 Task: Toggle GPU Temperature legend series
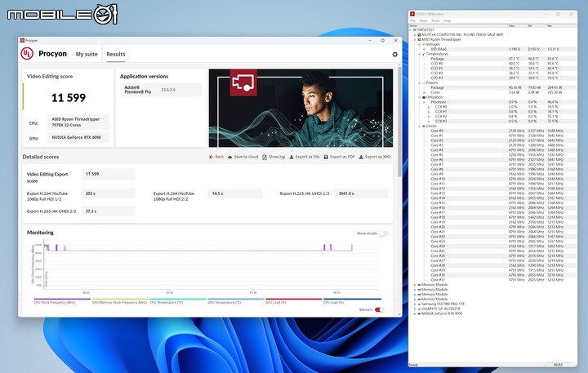click(235, 301)
